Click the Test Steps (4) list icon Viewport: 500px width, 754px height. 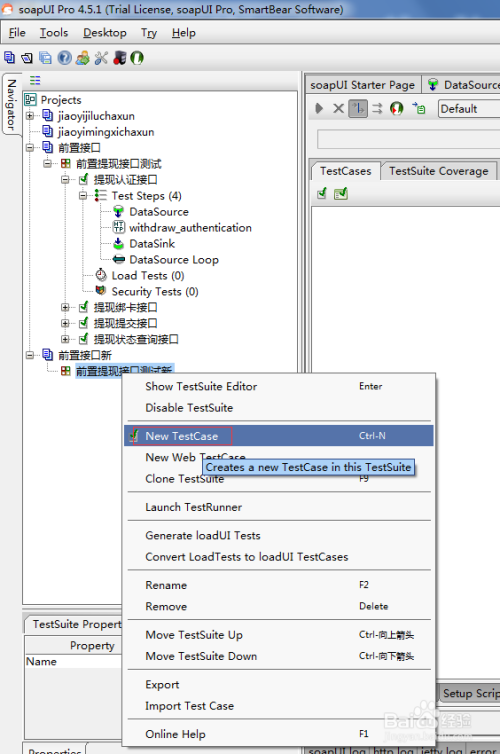100,195
